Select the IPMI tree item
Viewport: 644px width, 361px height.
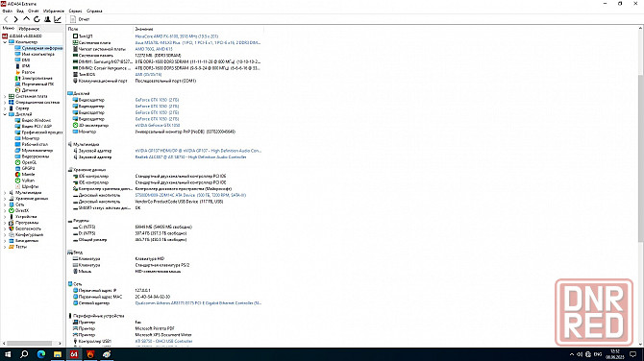point(23,66)
